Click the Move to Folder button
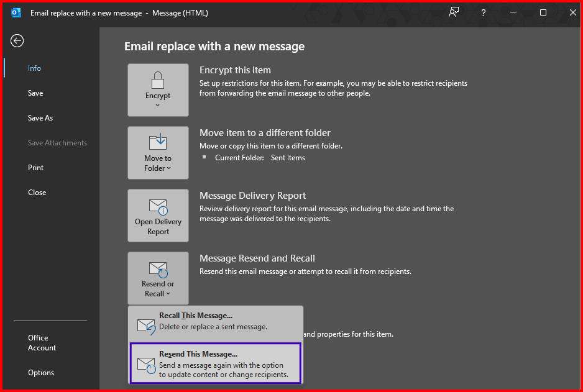Image resolution: width=583 pixels, height=392 pixels. click(x=158, y=153)
